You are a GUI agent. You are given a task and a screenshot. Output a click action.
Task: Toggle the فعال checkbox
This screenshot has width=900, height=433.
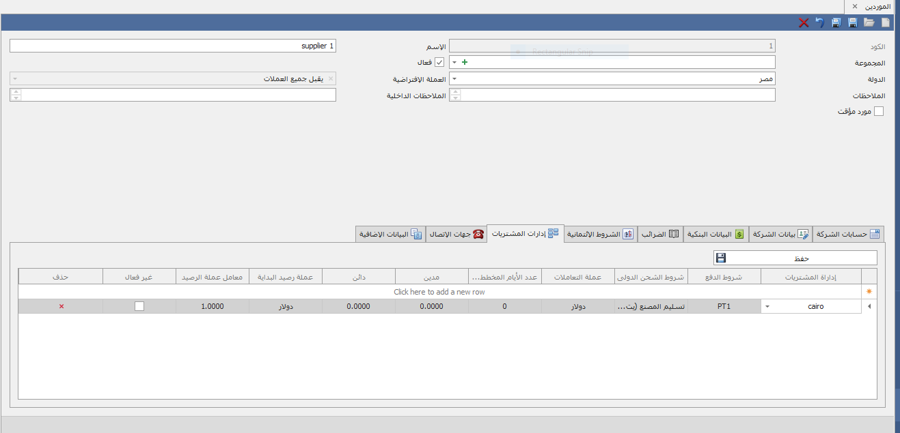coord(439,62)
